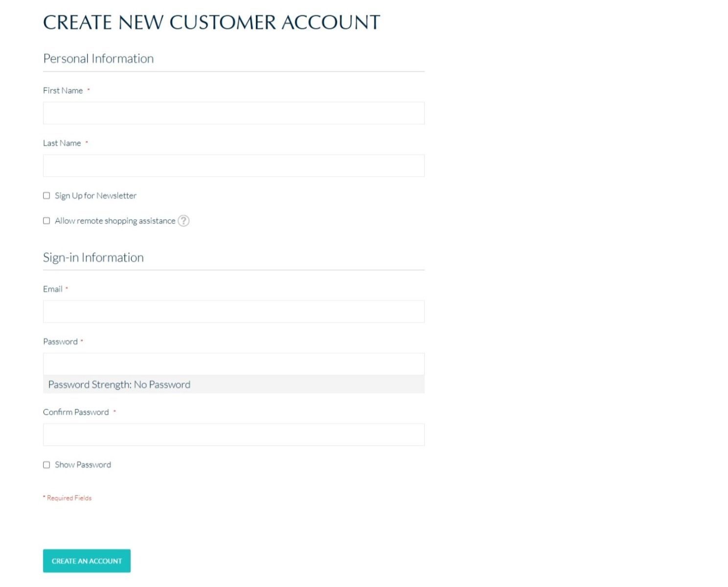Focus the First Name input field
The image size is (728, 587).
pos(233,113)
